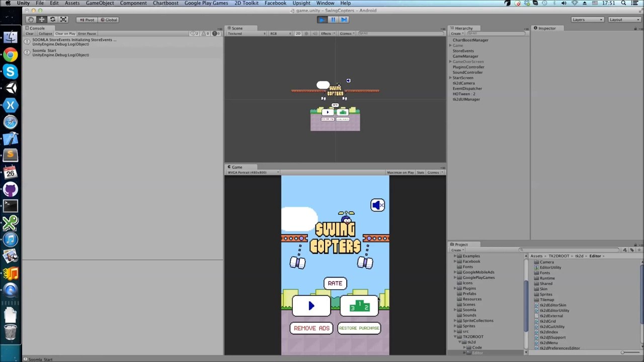Search by Label icon in Project panel
The height and width of the screenshot is (362, 644).
click(x=632, y=250)
